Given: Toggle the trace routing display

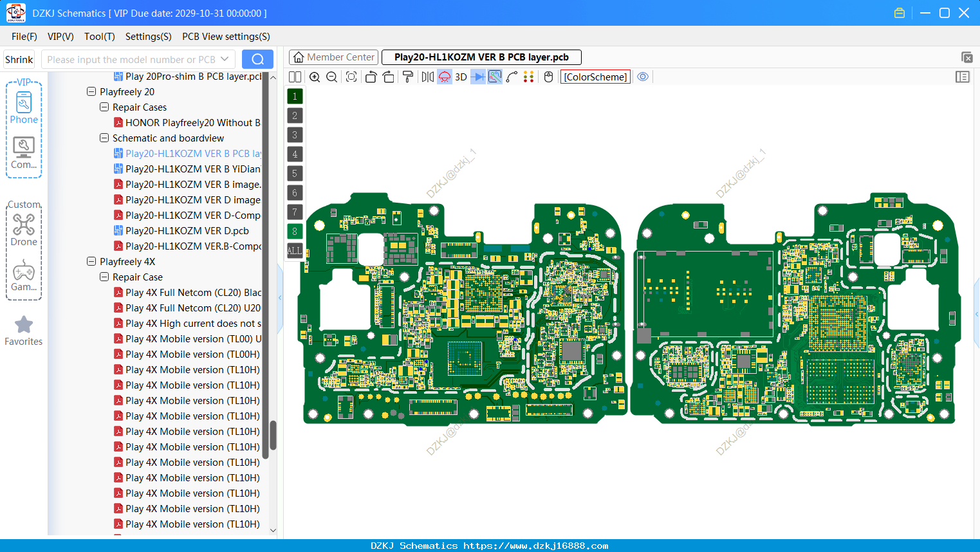Looking at the screenshot, I should point(495,77).
